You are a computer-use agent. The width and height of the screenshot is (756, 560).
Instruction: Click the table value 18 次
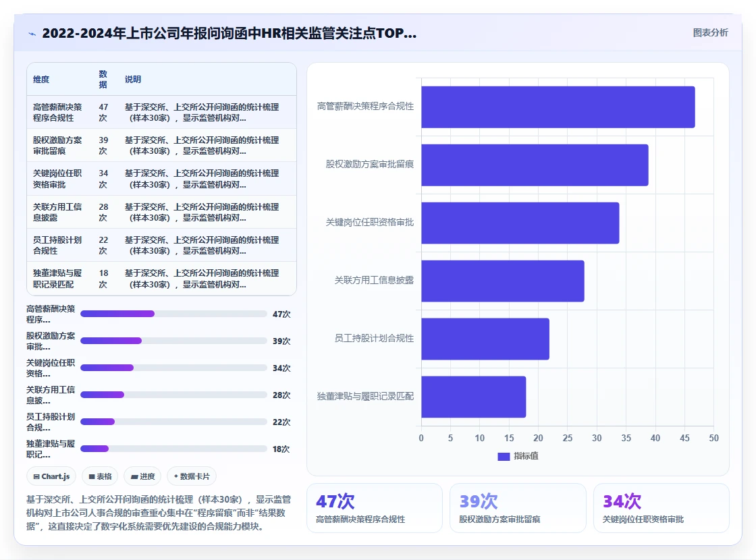103,279
